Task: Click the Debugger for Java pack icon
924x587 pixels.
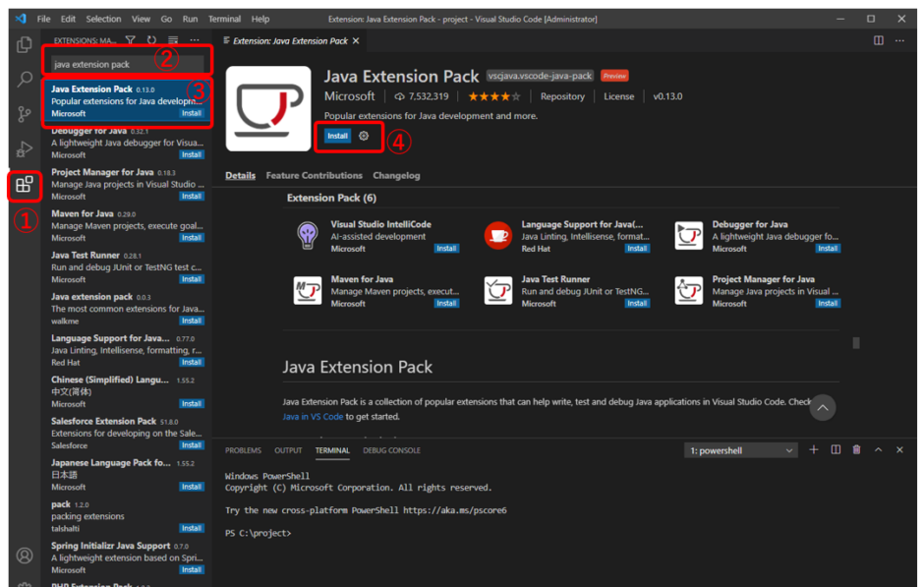Action: click(689, 236)
